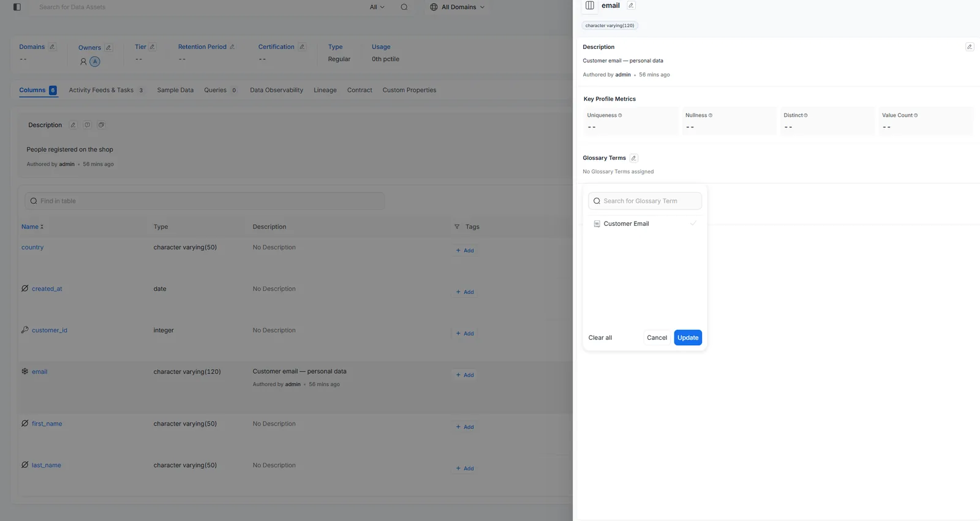Edit the email column description in the side panel

tap(970, 47)
